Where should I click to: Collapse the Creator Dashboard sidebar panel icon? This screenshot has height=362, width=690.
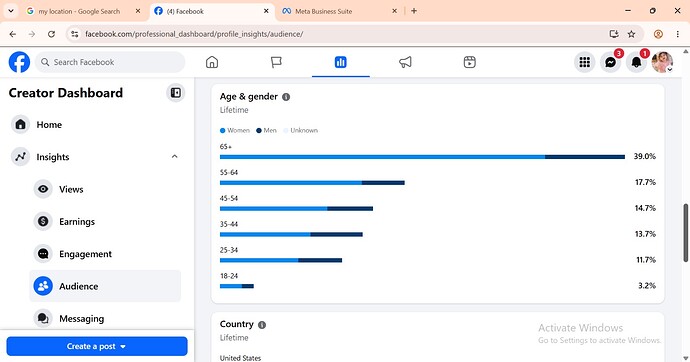click(x=176, y=93)
